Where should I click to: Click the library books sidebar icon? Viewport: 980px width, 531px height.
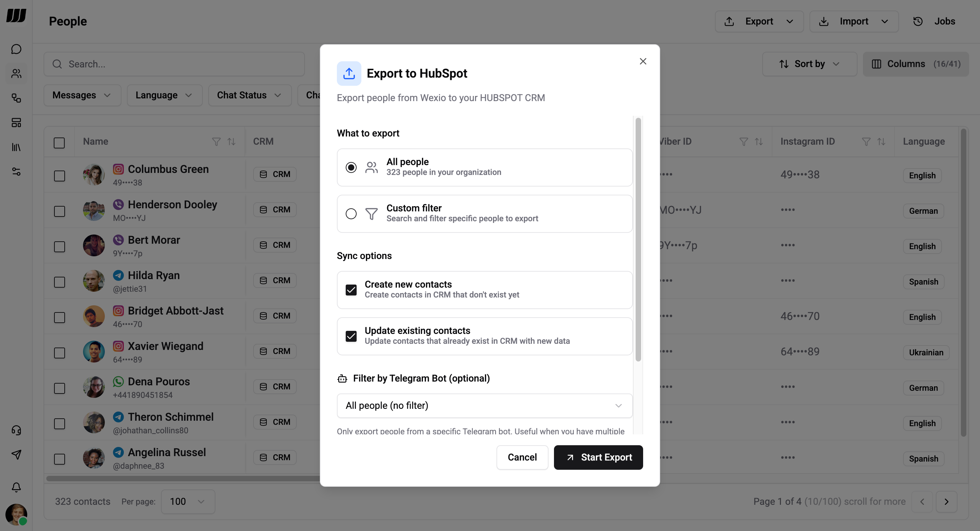16,147
